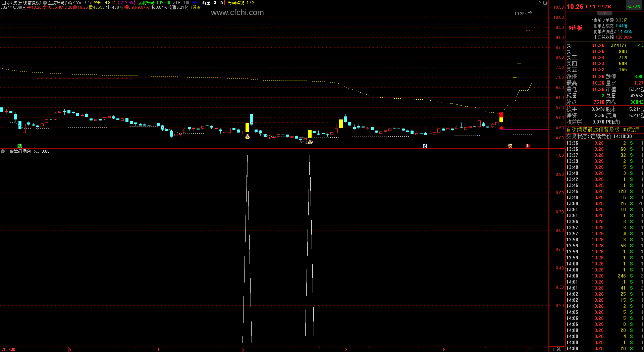Click the 当前封单额 pin icon
The height and width of the screenshot is (352, 644).
tap(592, 20)
